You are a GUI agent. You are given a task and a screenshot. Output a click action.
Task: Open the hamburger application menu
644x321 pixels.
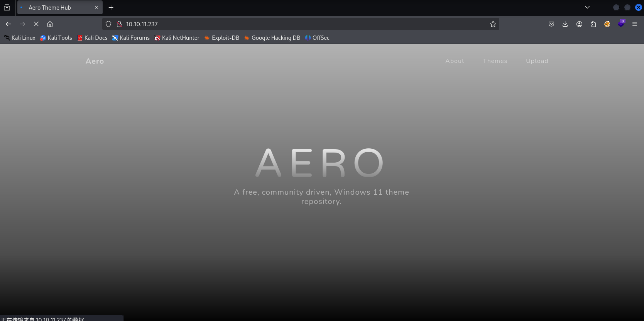pos(634,24)
